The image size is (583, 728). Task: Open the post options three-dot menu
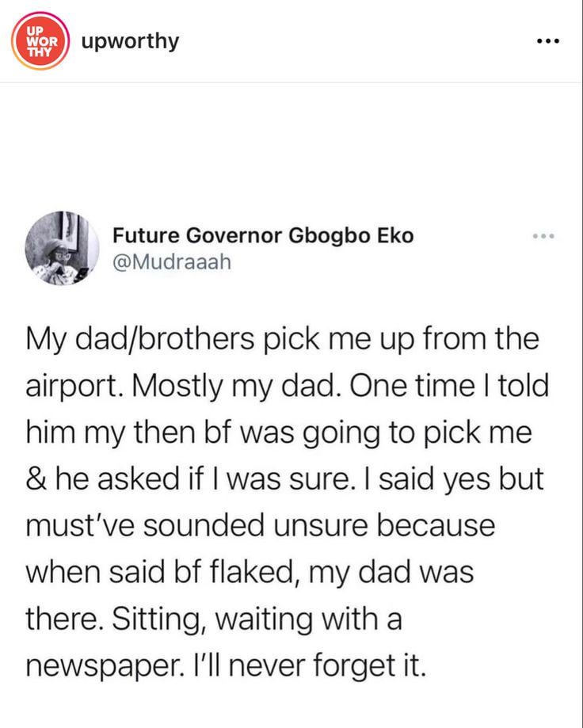(x=547, y=41)
